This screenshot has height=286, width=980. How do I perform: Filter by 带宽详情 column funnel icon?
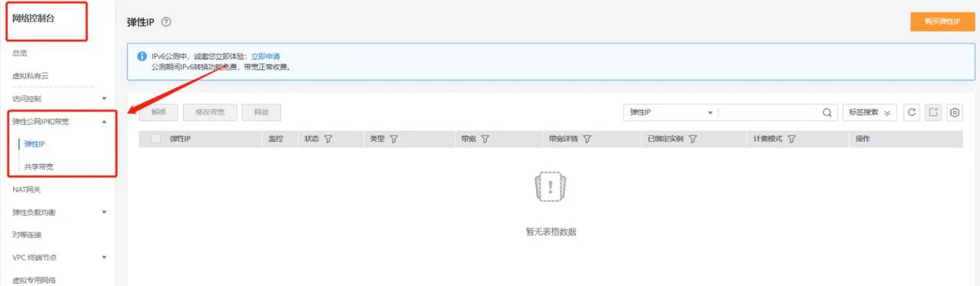tap(587, 140)
